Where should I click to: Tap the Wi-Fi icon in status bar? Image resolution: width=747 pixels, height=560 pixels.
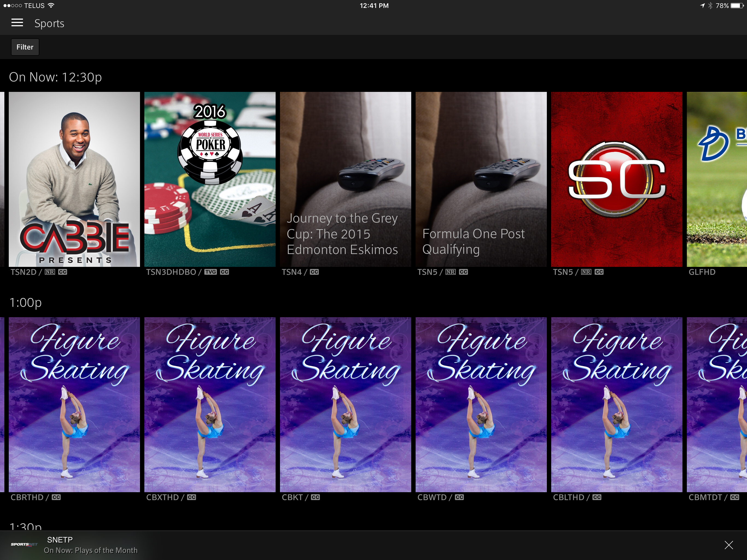51,5
